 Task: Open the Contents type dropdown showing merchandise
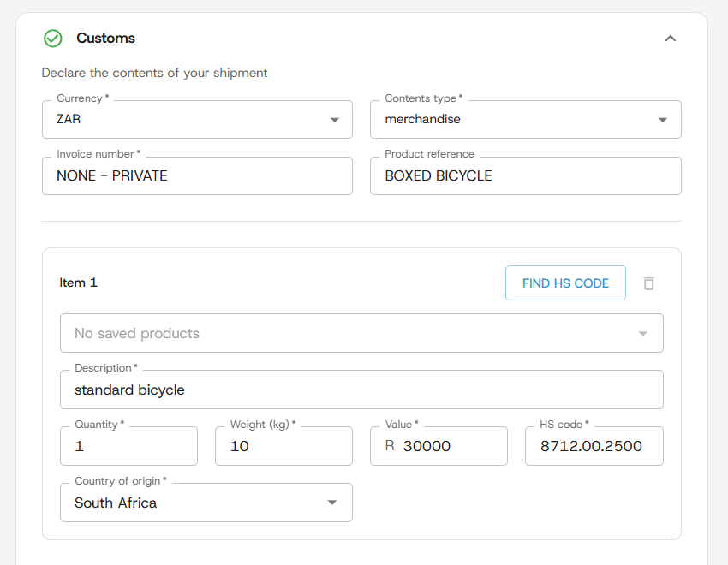(x=526, y=120)
